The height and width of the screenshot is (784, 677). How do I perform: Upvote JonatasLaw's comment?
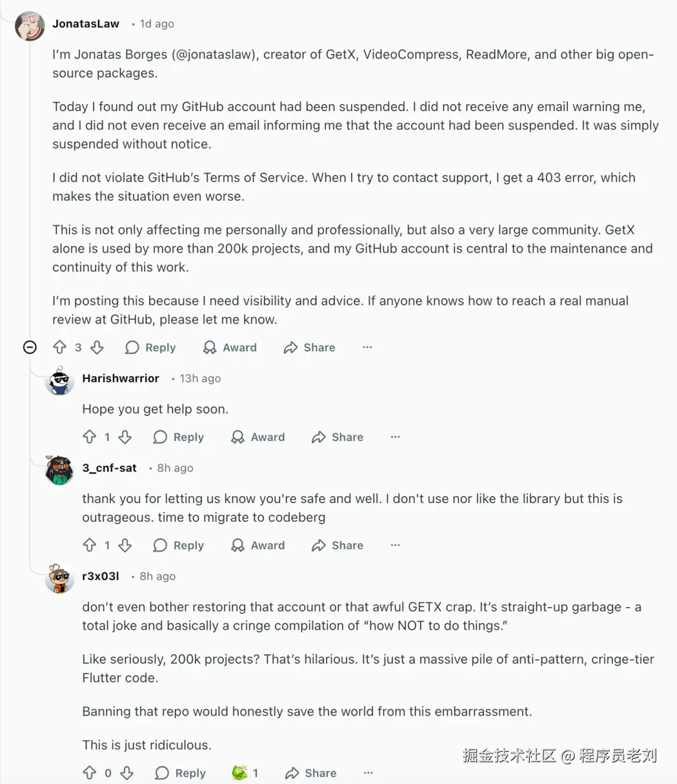[60, 347]
